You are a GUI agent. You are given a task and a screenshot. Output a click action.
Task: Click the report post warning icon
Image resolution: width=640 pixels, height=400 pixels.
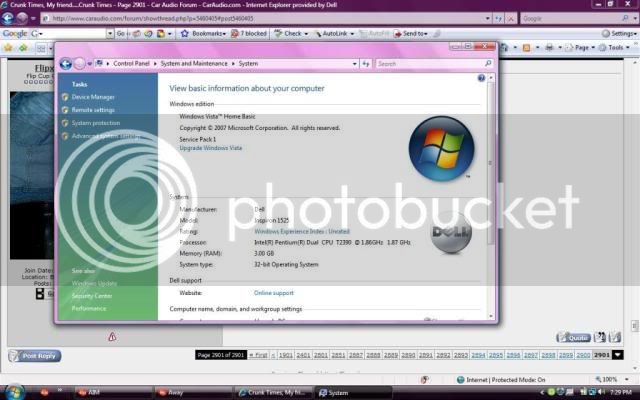pyautogui.click(x=112, y=337)
